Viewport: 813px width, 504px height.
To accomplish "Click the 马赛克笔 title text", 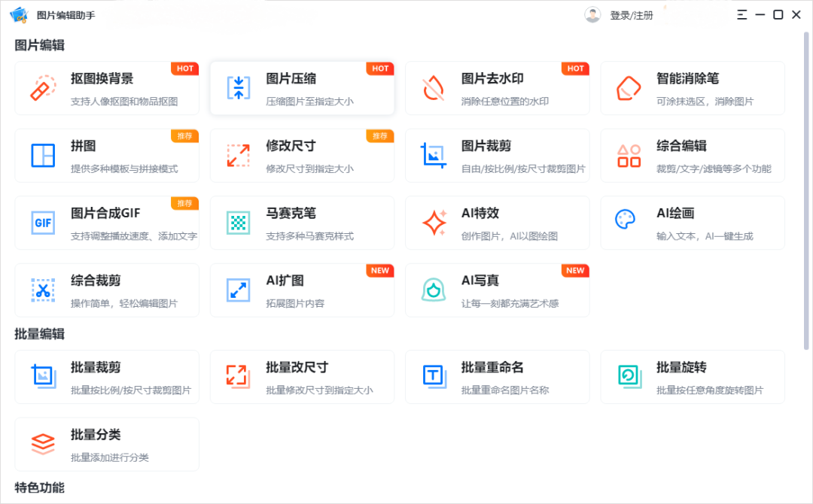I will click(291, 213).
